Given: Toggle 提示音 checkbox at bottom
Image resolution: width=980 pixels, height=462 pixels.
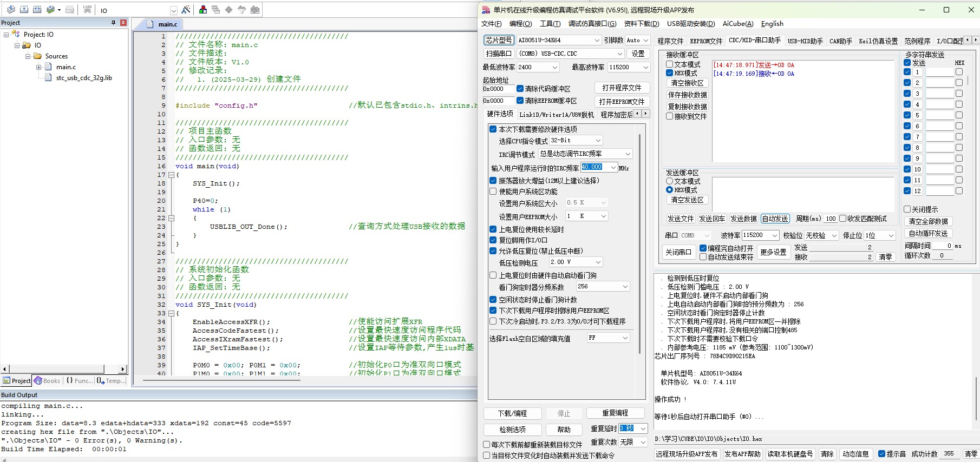Looking at the screenshot, I should (882, 454).
